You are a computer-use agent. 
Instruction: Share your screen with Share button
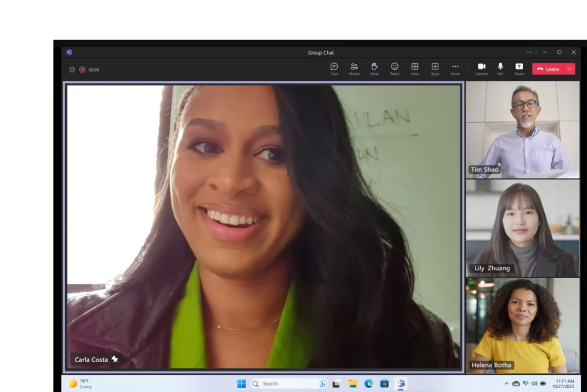(x=519, y=68)
